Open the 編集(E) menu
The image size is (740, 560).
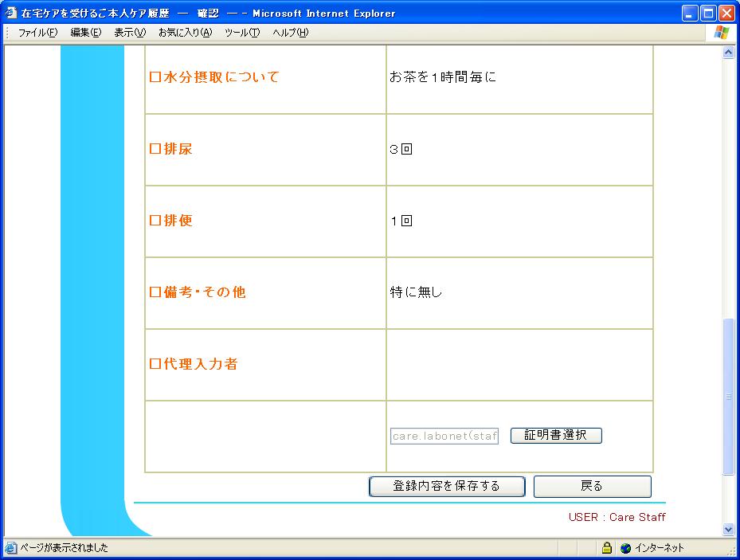pyautogui.click(x=85, y=33)
